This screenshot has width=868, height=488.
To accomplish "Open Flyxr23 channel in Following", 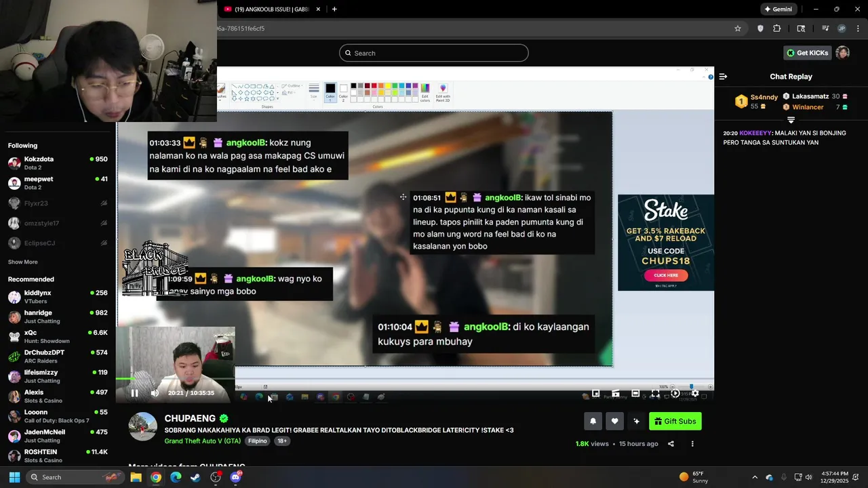I will click(x=58, y=203).
